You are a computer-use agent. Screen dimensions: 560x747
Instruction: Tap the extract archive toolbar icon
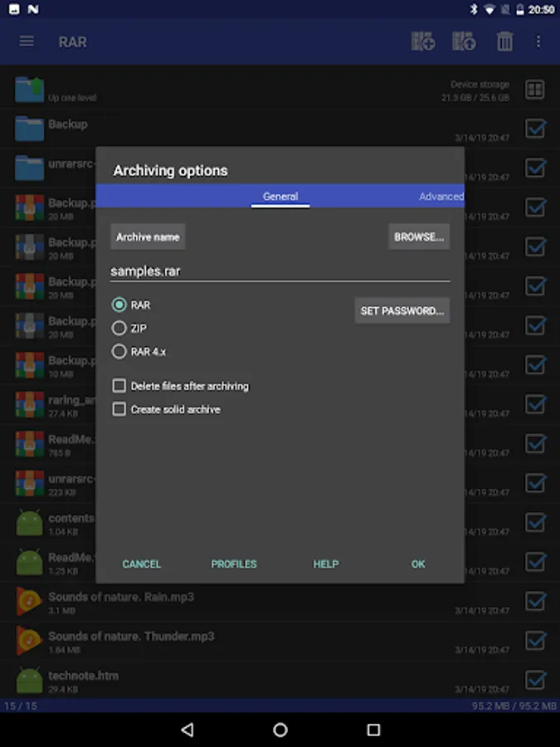tap(464, 41)
